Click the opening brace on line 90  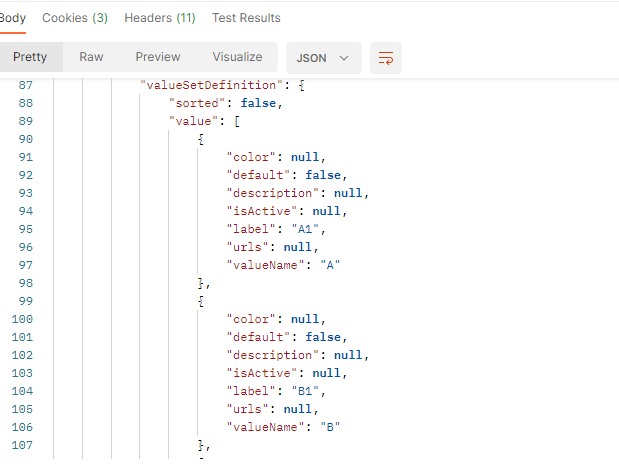pyautogui.click(x=201, y=139)
